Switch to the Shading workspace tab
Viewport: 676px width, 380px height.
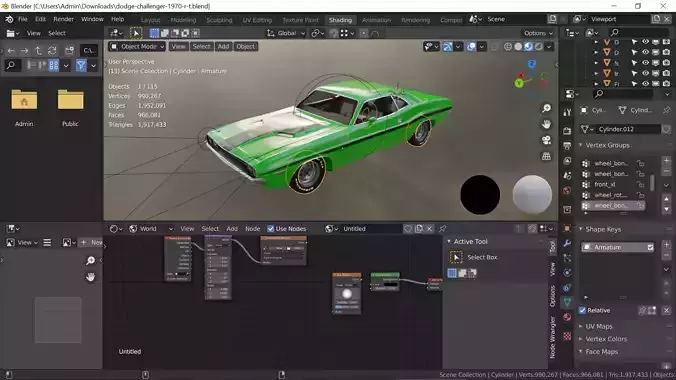(x=340, y=20)
